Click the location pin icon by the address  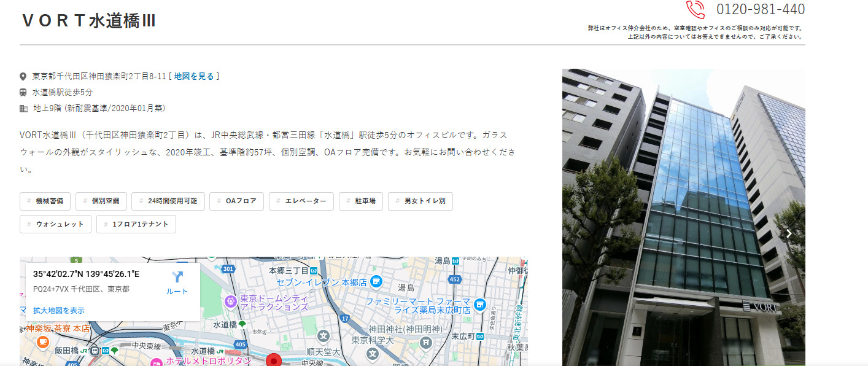[x=22, y=76]
